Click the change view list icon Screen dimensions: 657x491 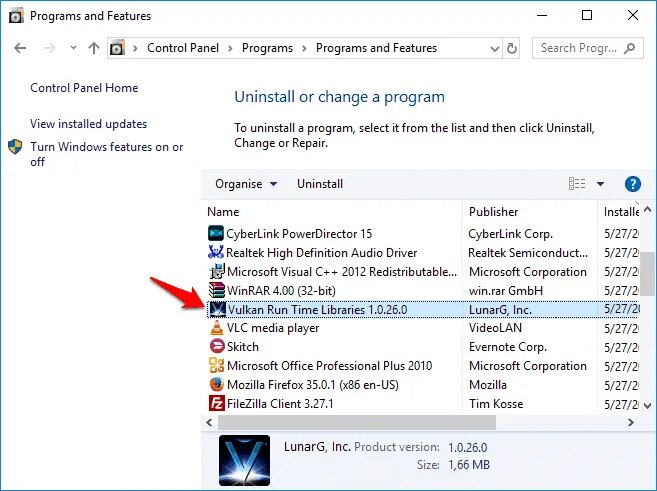577,183
